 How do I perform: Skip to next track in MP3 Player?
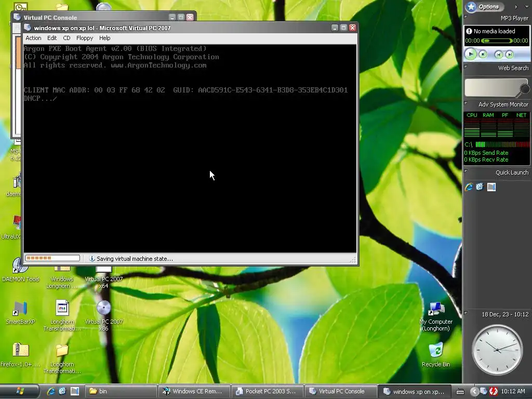pos(509,54)
